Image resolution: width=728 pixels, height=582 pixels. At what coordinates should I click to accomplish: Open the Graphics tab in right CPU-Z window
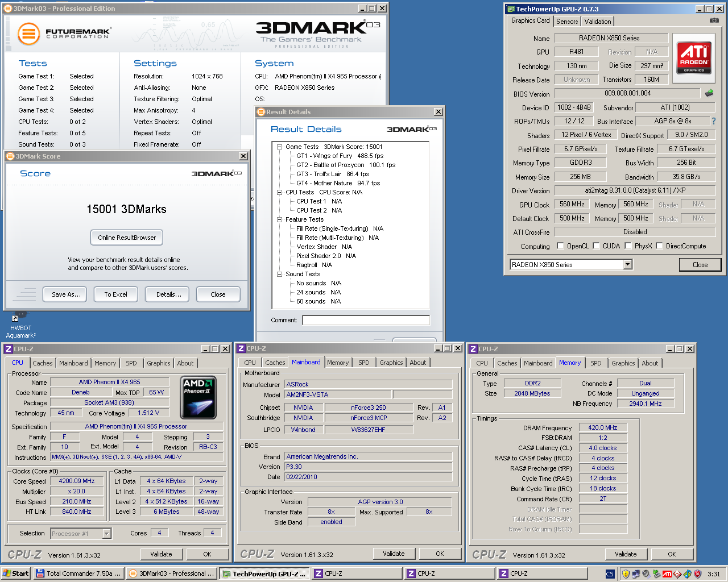click(623, 363)
